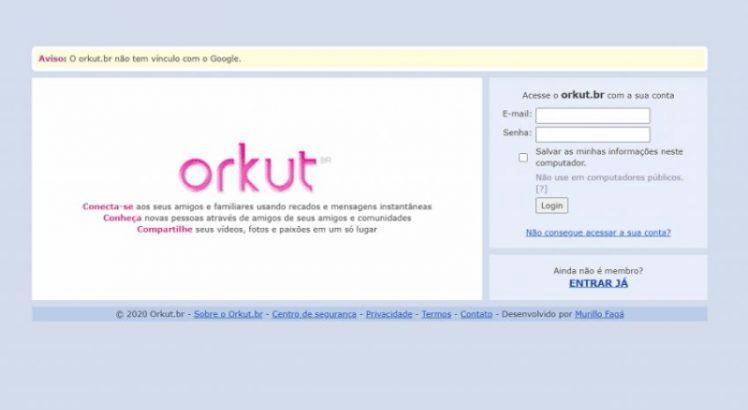The width and height of the screenshot is (748, 410).
Task: Open the Sobre o Orkut.br footer link
Action: pyautogui.click(x=228, y=314)
